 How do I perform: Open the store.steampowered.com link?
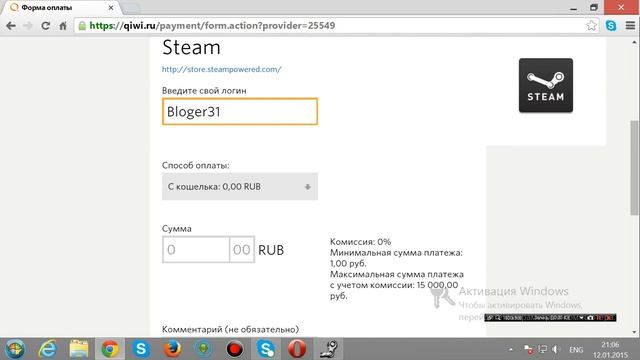pos(222,69)
